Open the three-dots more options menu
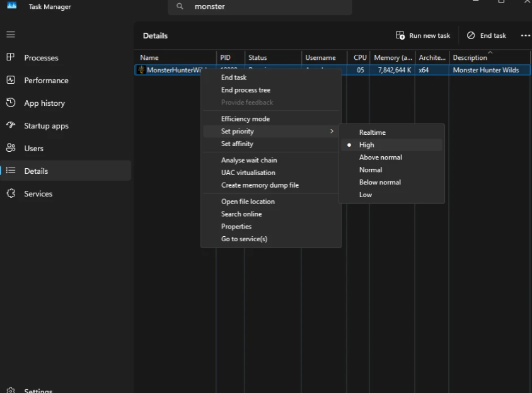 [x=525, y=35]
